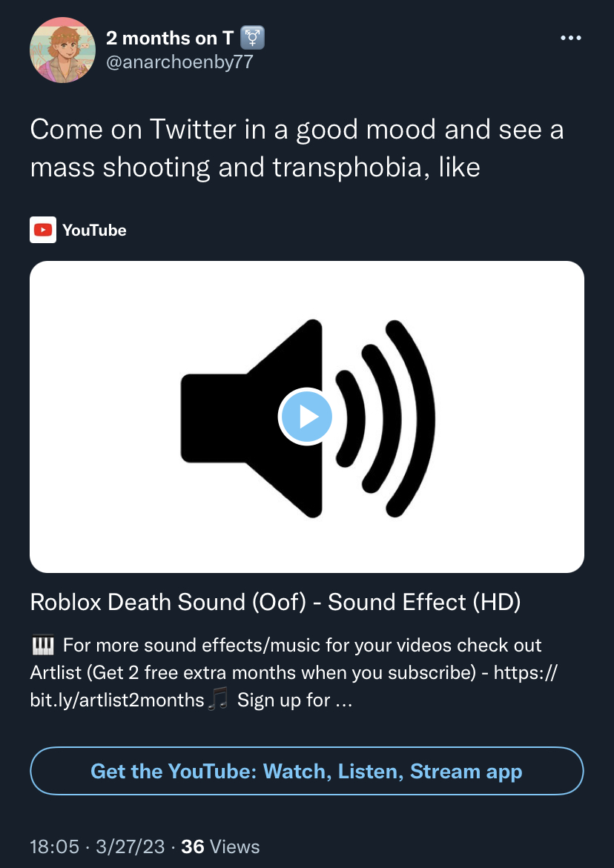Tap Get the YouTube app button
Screen dimensions: 614x868
click(x=307, y=771)
